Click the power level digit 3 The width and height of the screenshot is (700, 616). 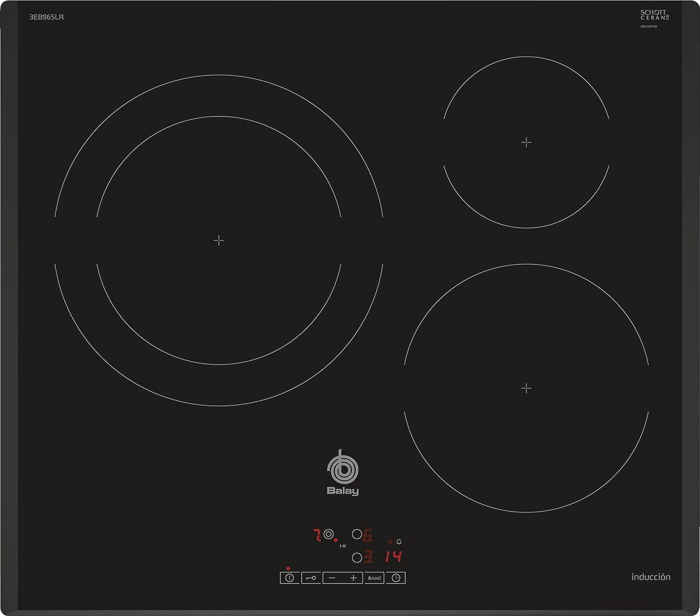367,557
